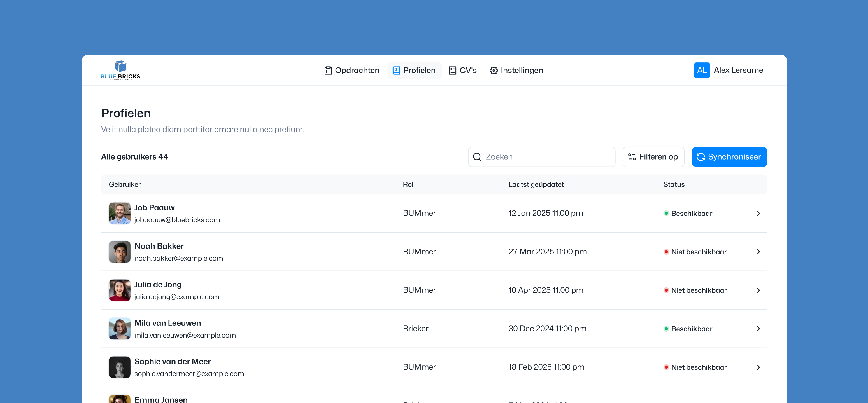Click date 30 Dec 2024 11:00 pm

[x=547, y=328]
